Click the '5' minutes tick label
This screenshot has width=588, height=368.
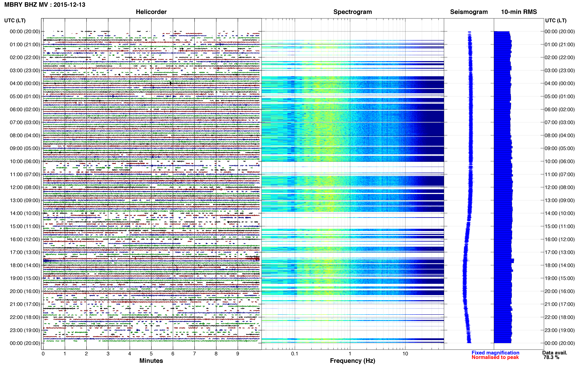tap(151, 354)
